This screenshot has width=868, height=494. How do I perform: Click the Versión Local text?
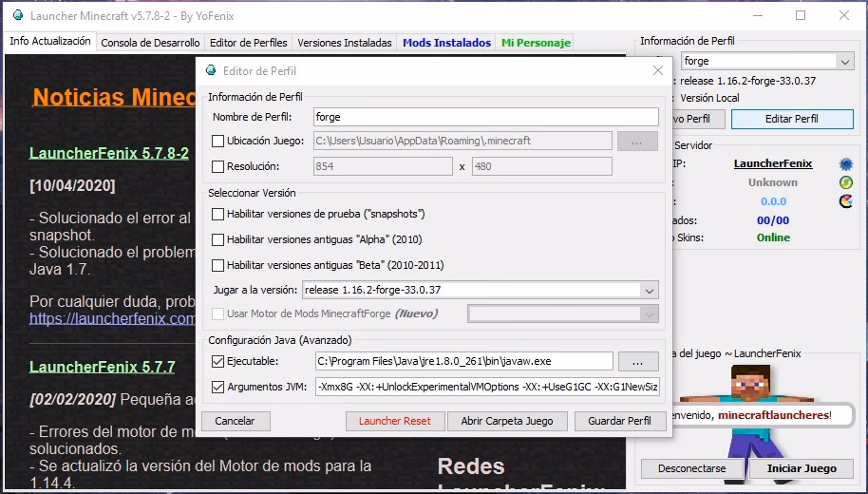tap(709, 98)
